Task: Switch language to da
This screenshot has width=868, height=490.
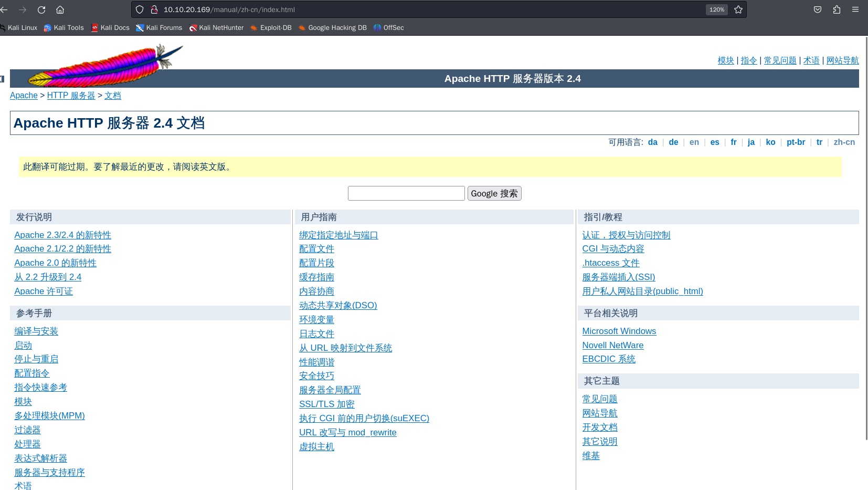Action: click(653, 142)
